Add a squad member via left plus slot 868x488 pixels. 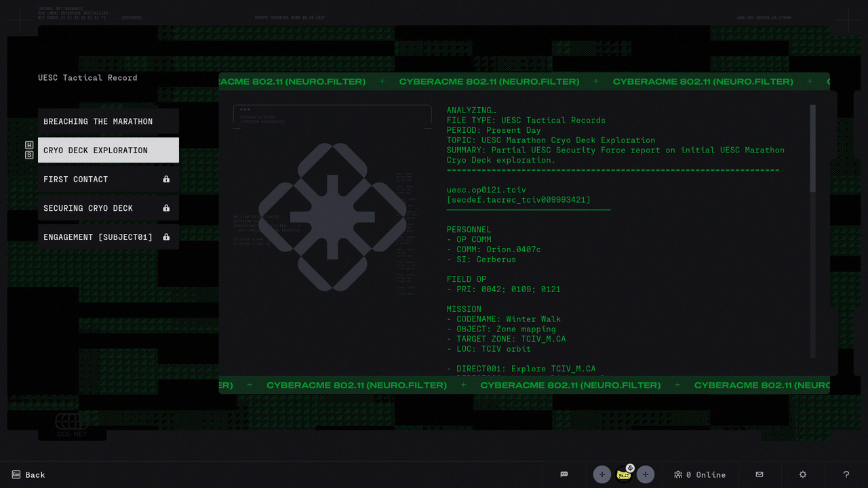(602, 474)
